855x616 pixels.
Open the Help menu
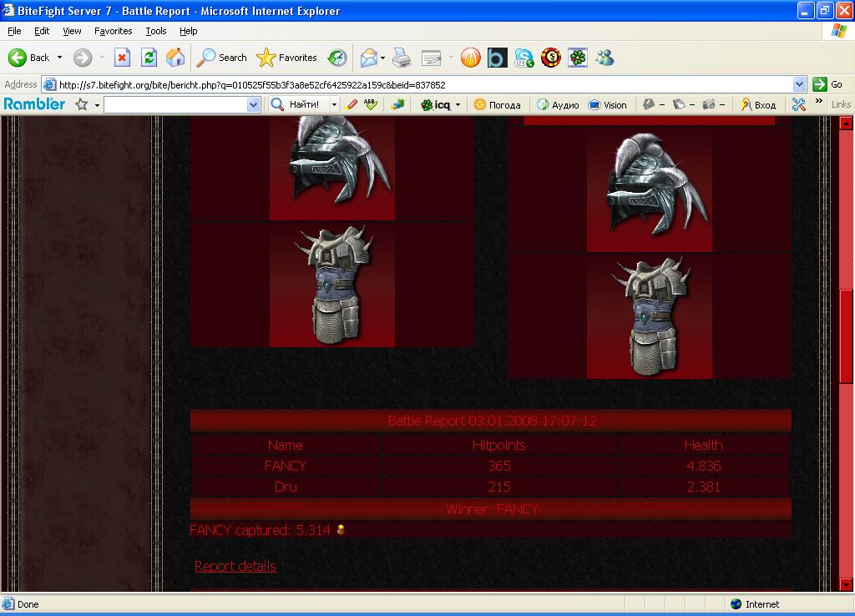pyautogui.click(x=188, y=31)
